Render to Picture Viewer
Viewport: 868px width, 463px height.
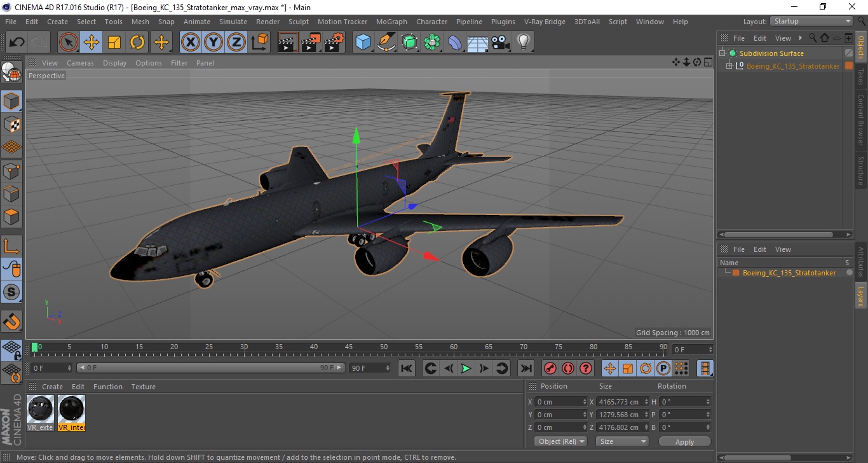(x=311, y=43)
